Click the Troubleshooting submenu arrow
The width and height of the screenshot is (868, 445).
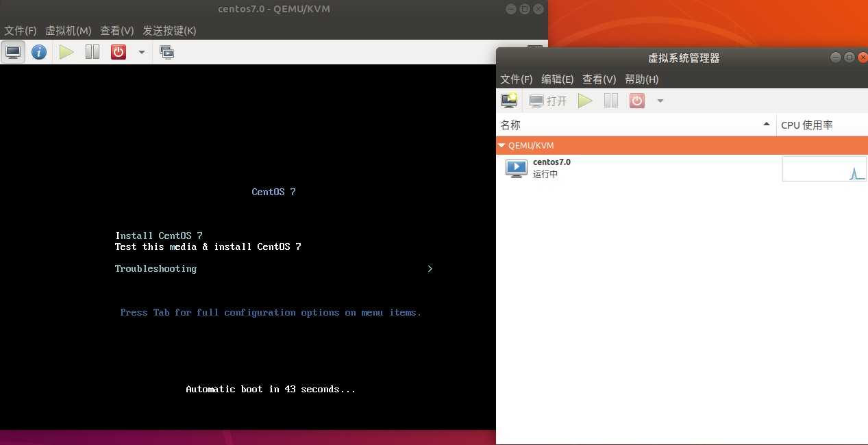430,268
